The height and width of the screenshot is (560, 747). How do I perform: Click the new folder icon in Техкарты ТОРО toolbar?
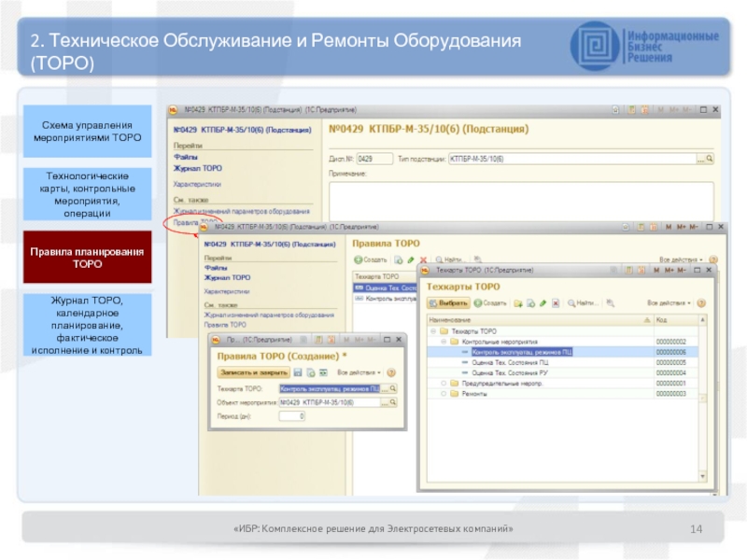pos(516,303)
